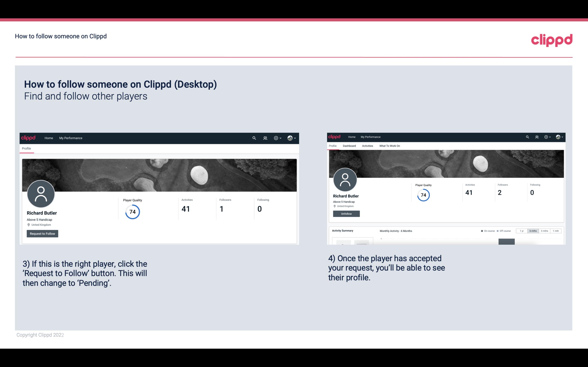This screenshot has width=588, height=367.
Task: Select the 'Profile' tab on left screenshot
Action: pos(26,148)
